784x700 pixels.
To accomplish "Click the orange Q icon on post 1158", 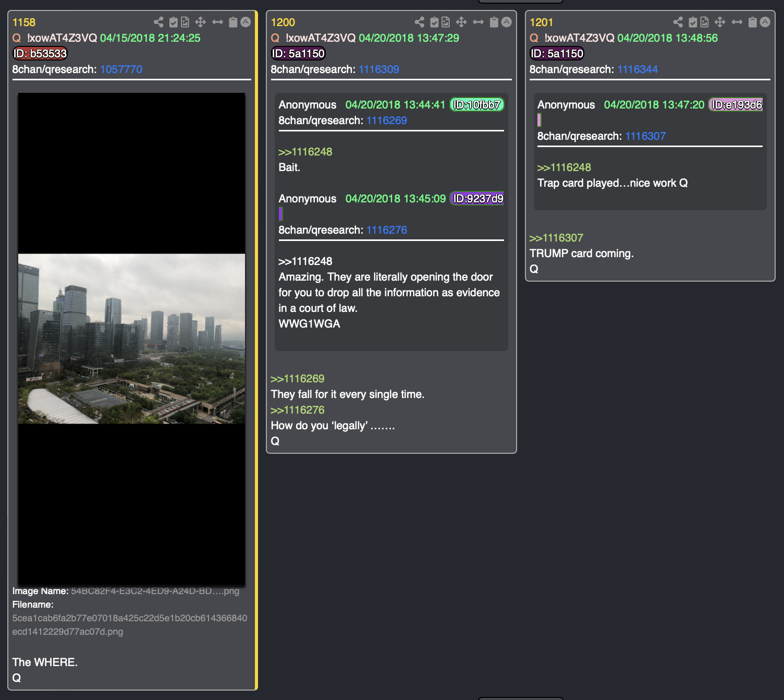I will click(17, 38).
